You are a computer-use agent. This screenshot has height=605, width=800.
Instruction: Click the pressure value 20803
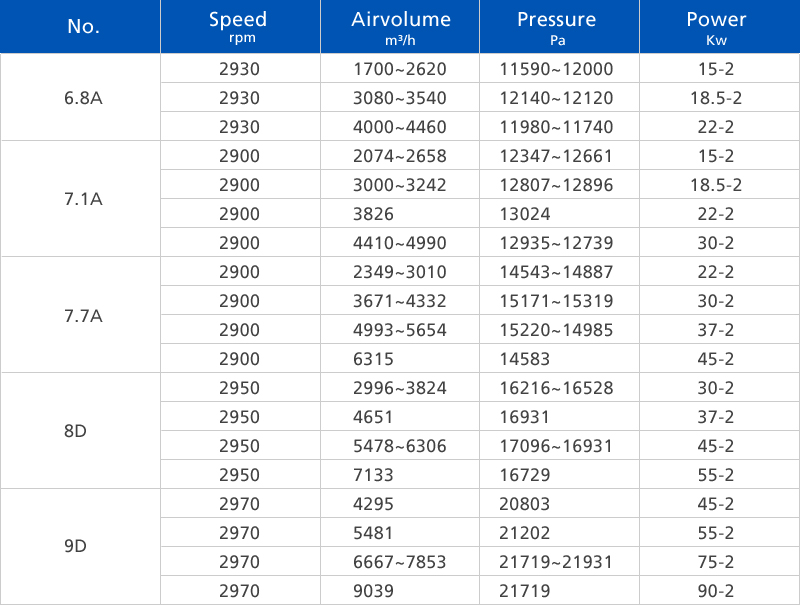coord(526,504)
